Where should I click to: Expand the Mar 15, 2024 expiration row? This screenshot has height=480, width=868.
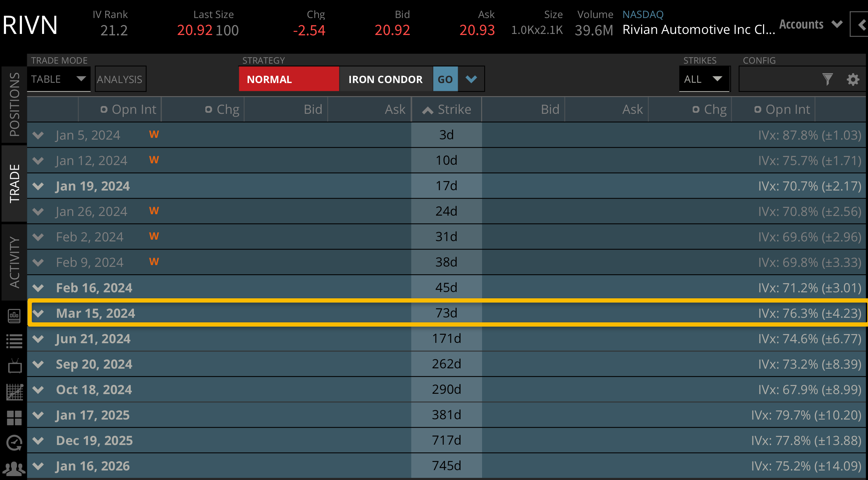38,313
